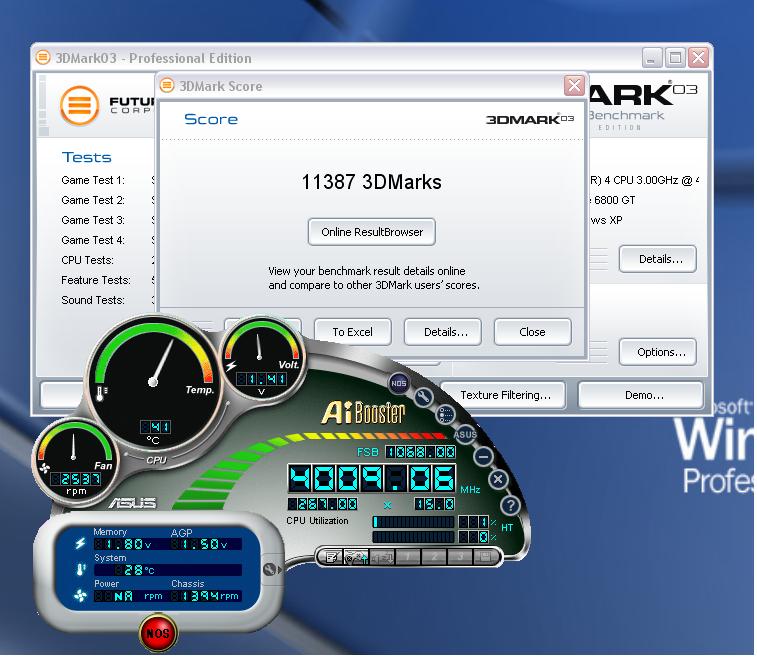
Task: Click the tuning icon with green arrow
Action: (x=356, y=557)
